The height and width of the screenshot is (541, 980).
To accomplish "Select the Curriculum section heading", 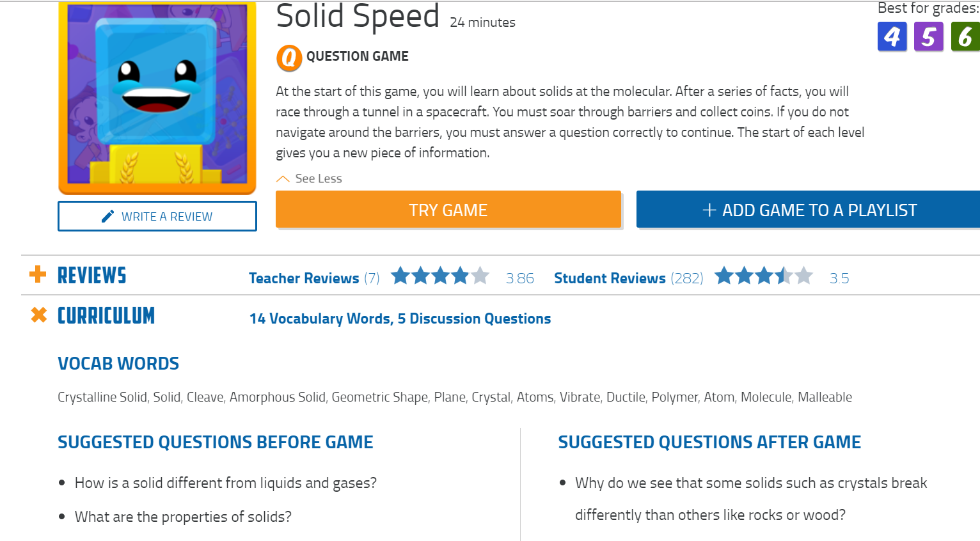I will pyautogui.click(x=106, y=315).
